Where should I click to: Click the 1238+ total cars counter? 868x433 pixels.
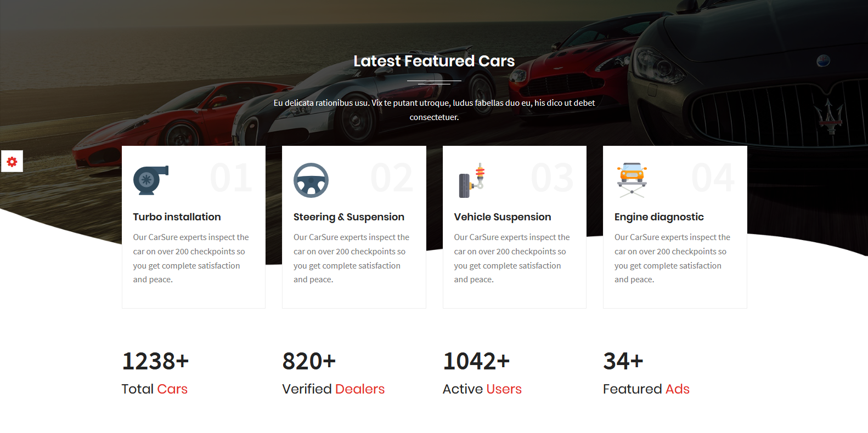tap(155, 361)
